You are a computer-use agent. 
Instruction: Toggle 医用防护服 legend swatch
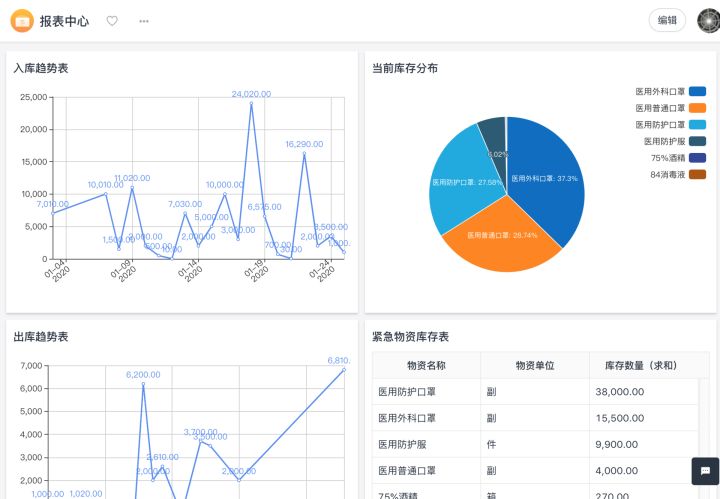point(698,141)
